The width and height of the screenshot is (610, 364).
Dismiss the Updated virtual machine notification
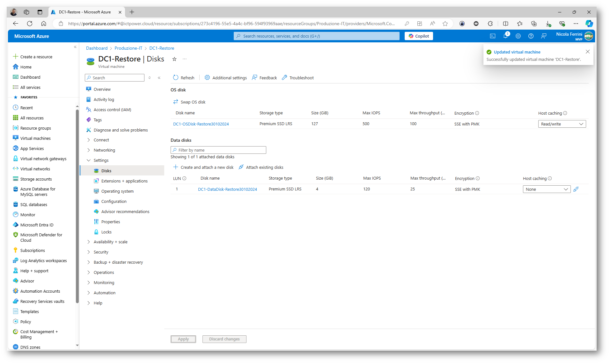(588, 52)
